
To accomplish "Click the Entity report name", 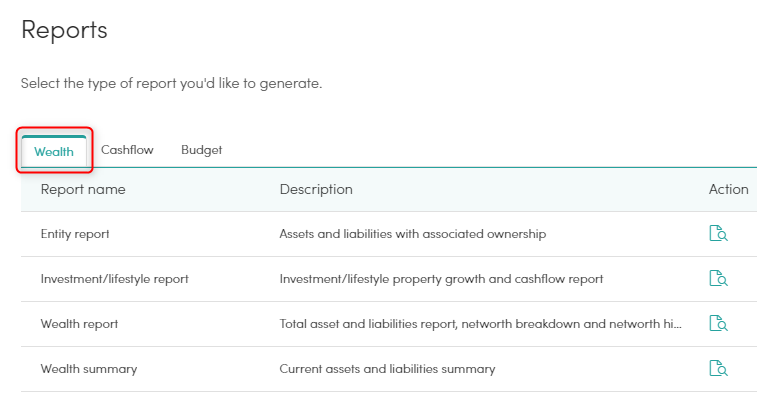I will 75,234.
